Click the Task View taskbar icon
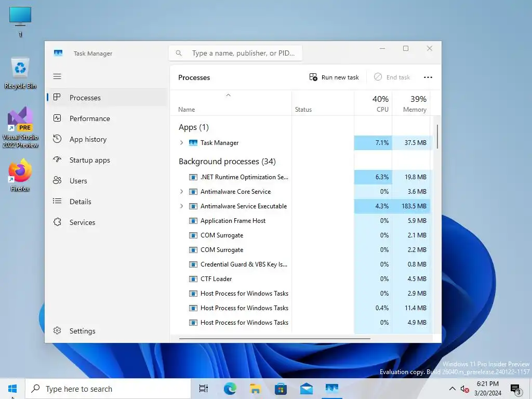This screenshot has height=399, width=532. [x=204, y=389]
